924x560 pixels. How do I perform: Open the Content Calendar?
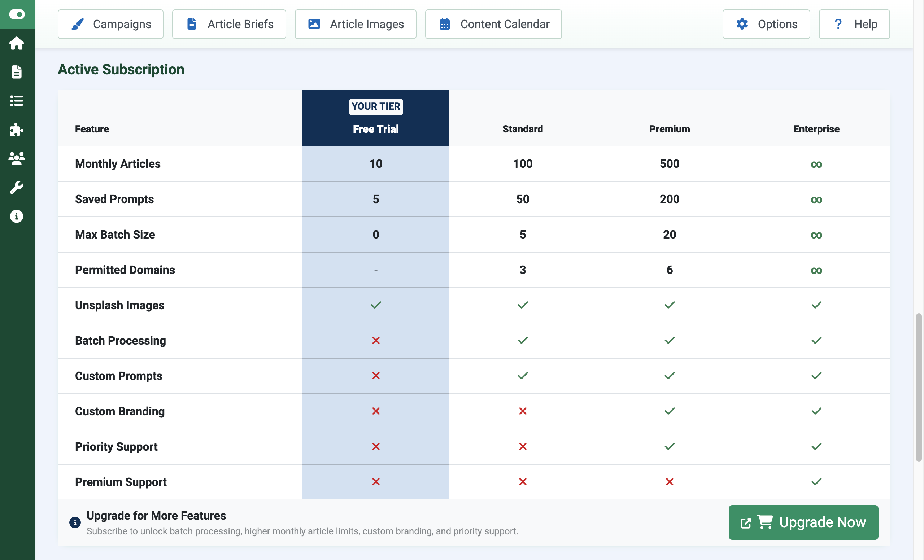pos(493,24)
